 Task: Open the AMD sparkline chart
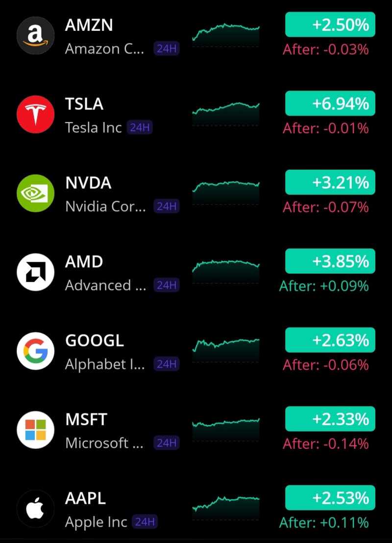click(225, 271)
